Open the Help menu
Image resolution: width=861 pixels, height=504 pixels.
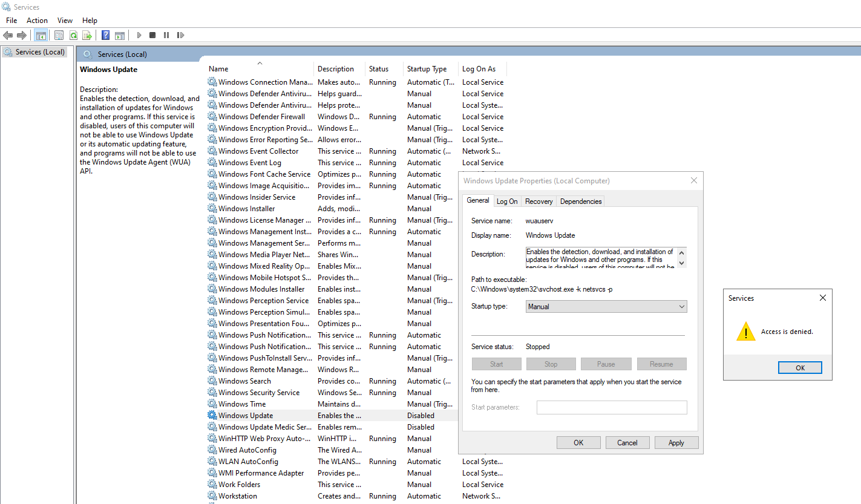(x=90, y=21)
